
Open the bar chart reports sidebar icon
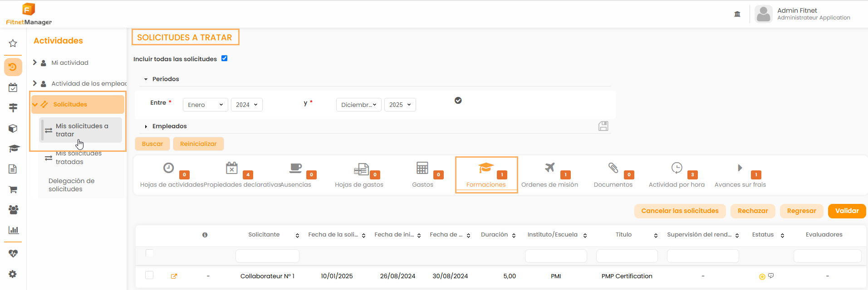tap(13, 230)
